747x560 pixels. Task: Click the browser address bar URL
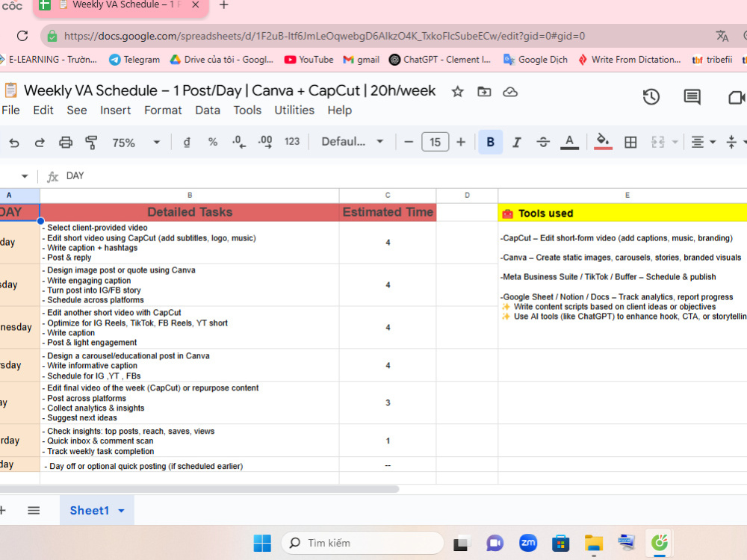pyautogui.click(x=324, y=36)
